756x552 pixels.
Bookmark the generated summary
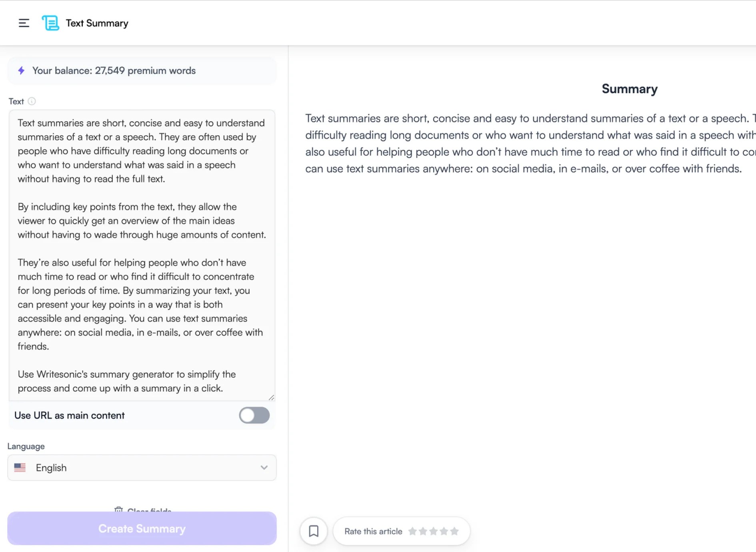[x=314, y=531]
